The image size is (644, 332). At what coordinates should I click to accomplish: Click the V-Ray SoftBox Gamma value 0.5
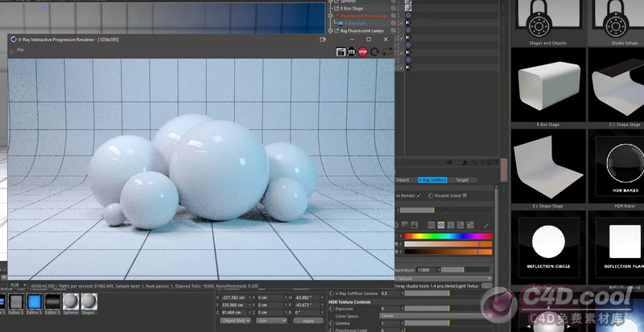click(390, 293)
